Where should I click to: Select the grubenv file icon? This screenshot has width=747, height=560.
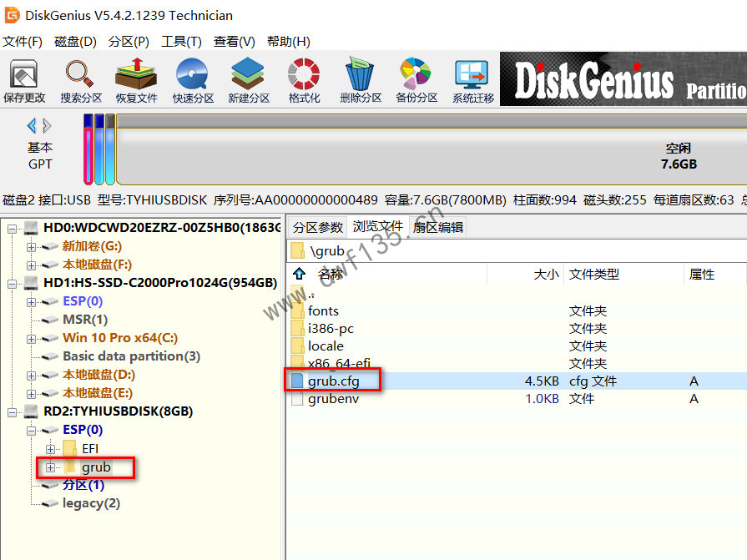click(x=297, y=399)
